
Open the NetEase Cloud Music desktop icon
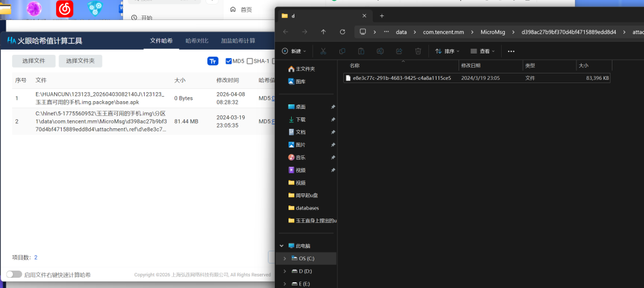[x=64, y=8]
